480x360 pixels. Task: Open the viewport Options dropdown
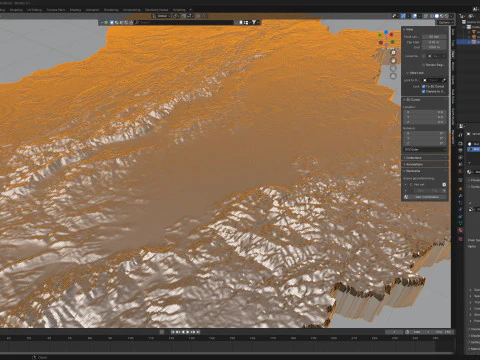[445, 22]
